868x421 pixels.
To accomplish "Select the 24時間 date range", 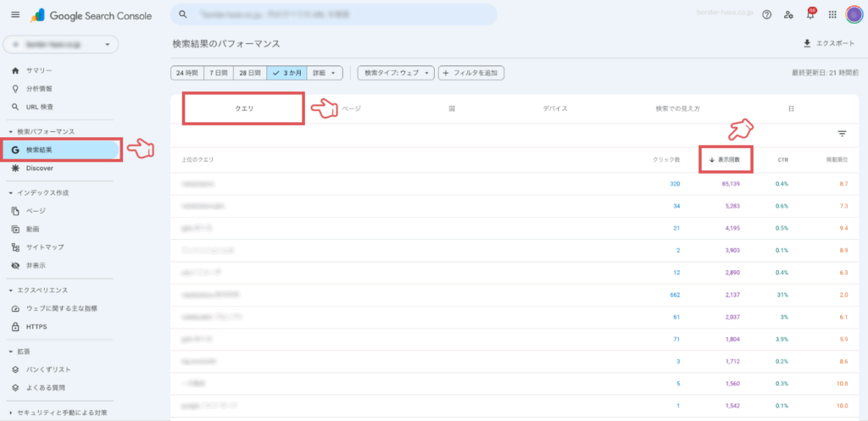I will [186, 73].
